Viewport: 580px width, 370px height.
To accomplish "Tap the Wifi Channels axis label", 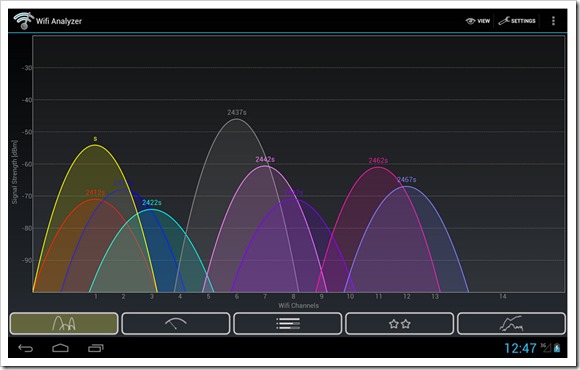I will 299,306.
